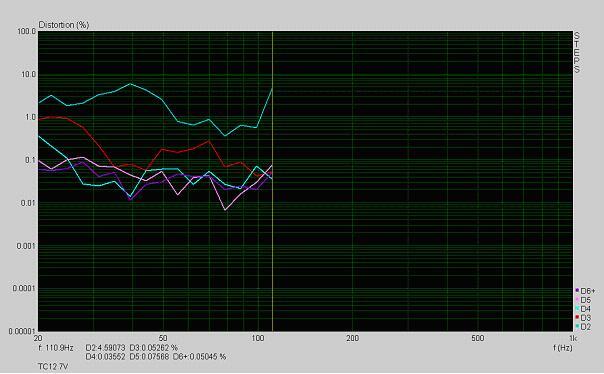This screenshot has height=374, width=604.
Task: Select the D6+ purple legend entry
Action: click(586, 290)
